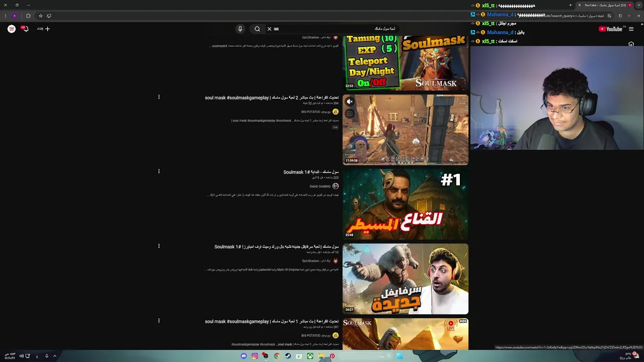Image resolution: width=644 pixels, height=362 pixels.
Task: Open a new browser tab
Action: (x=570, y=5)
